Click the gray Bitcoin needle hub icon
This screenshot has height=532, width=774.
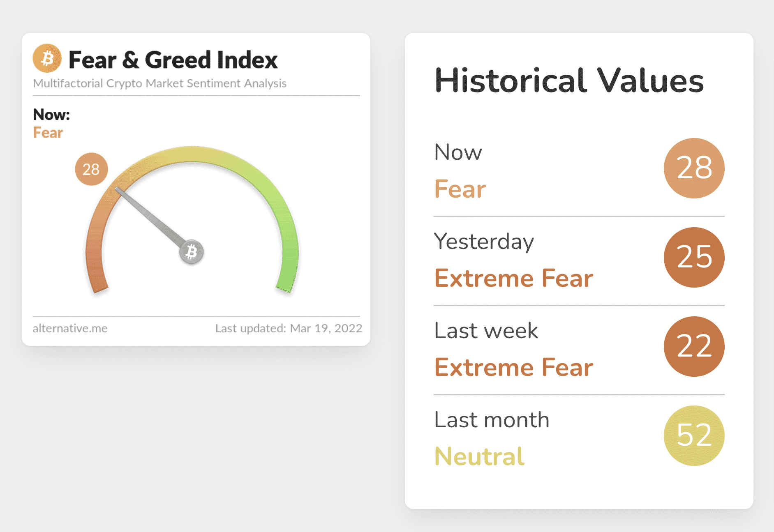click(192, 252)
